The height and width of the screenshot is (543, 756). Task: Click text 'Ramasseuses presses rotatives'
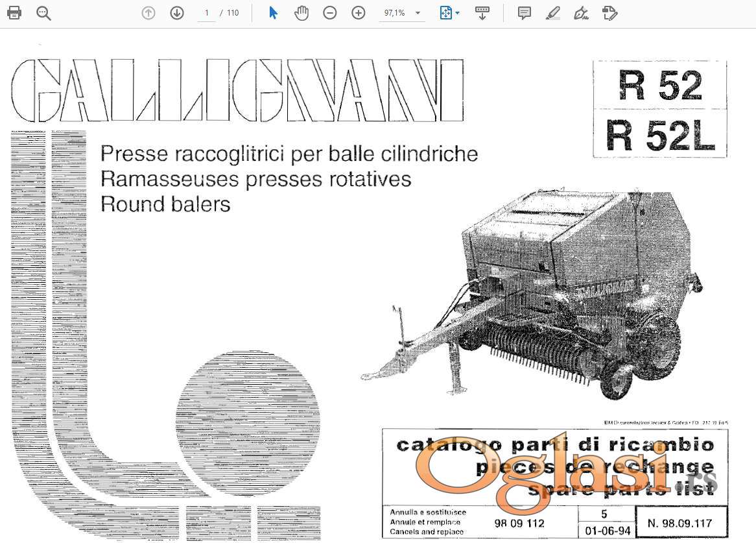tap(256, 179)
